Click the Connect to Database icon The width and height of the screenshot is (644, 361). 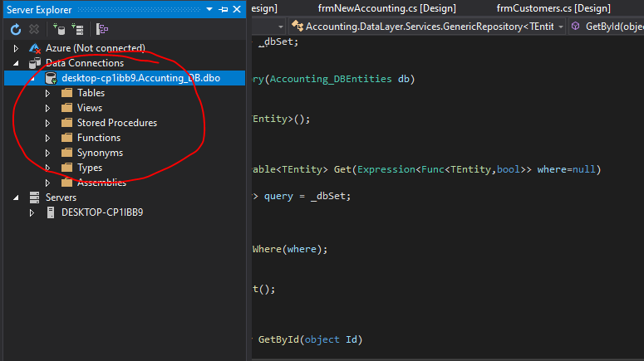point(61,29)
